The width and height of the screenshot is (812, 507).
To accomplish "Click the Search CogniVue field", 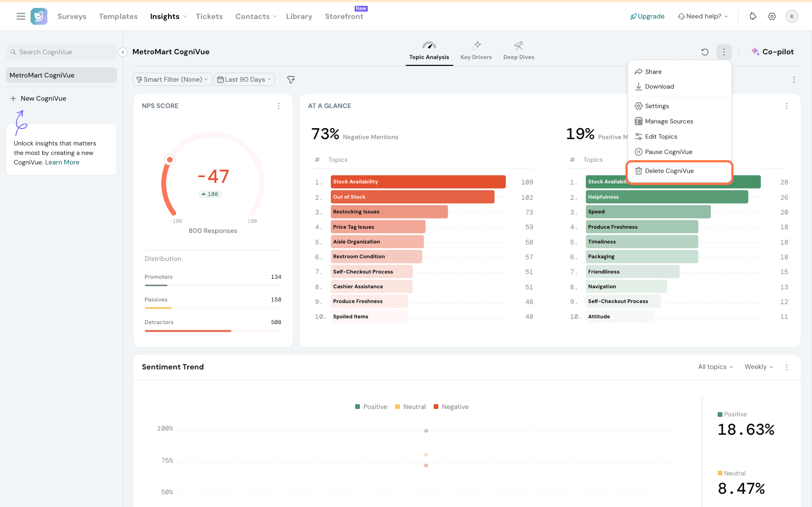I will coord(61,52).
